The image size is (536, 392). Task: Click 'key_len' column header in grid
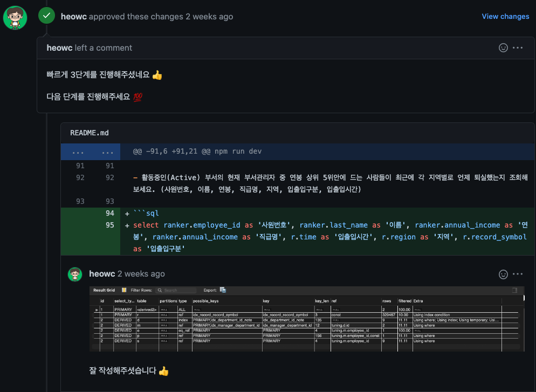click(x=322, y=301)
